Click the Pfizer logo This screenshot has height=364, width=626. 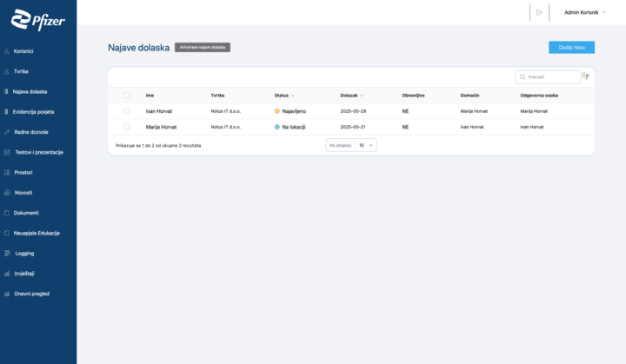tap(38, 20)
